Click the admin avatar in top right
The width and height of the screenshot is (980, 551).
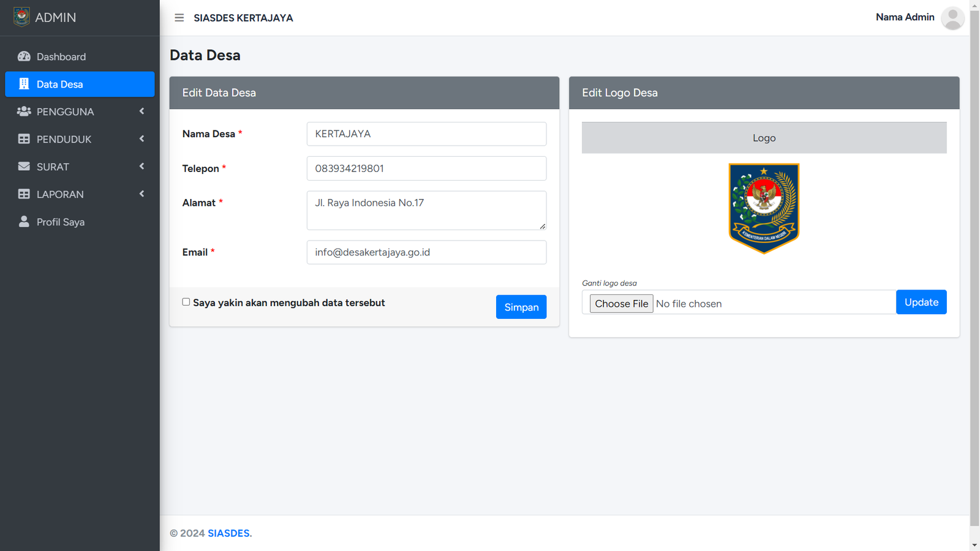click(952, 18)
